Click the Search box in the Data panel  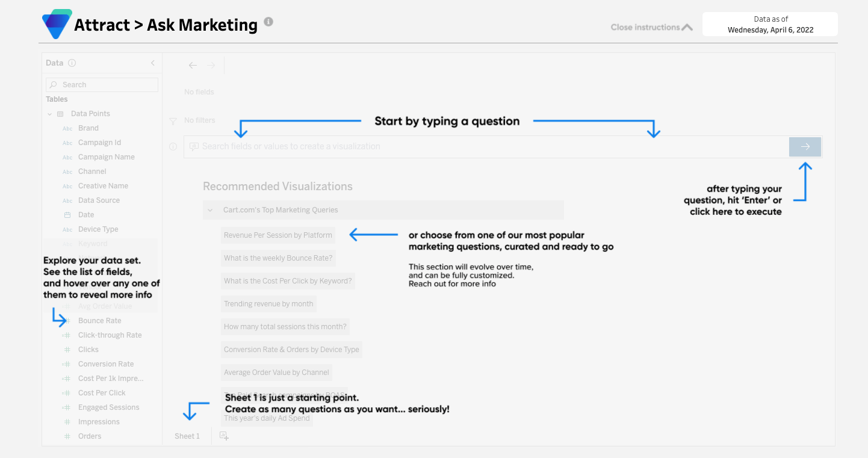point(101,84)
